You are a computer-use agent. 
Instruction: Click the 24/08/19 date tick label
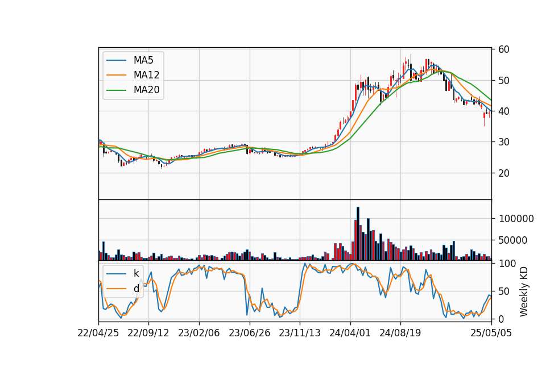(400, 333)
